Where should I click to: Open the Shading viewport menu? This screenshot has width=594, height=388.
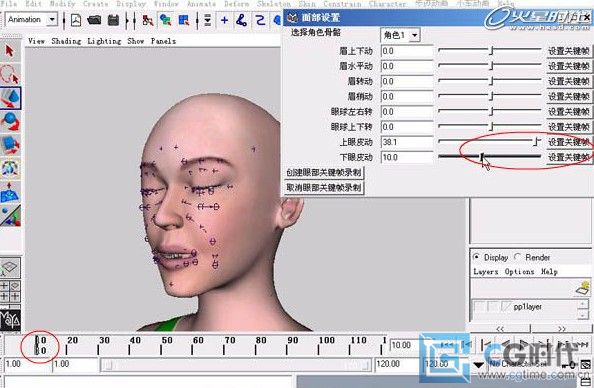click(66, 41)
